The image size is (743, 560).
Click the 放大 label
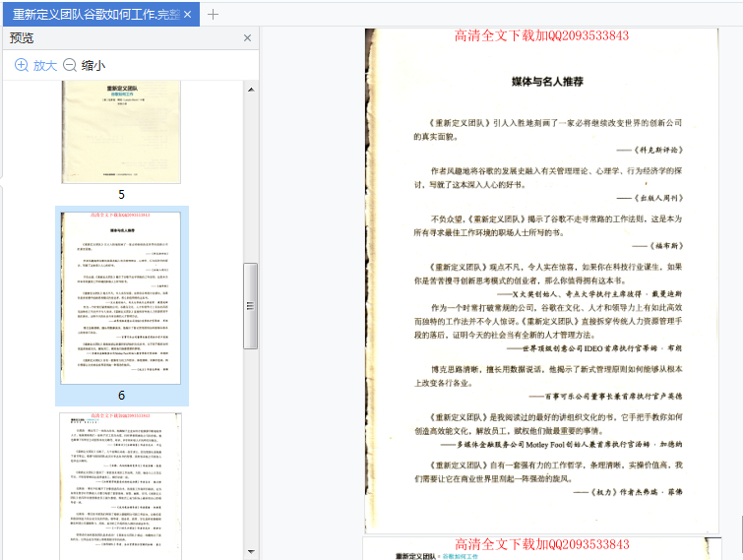45,65
